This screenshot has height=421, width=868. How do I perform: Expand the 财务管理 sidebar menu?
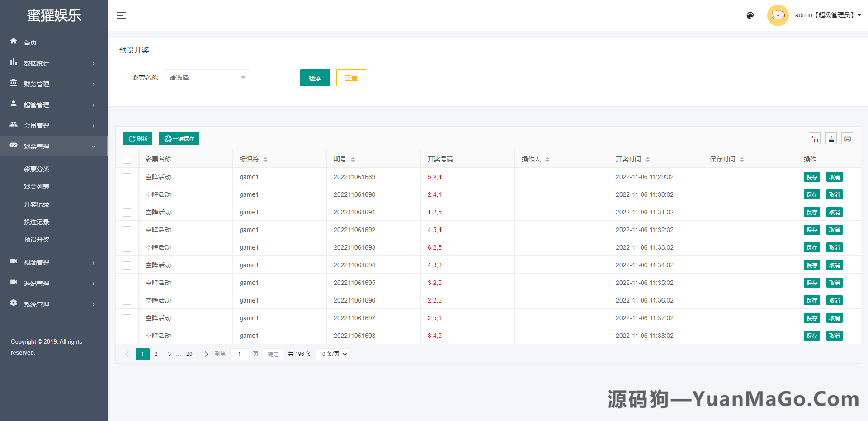53,84
